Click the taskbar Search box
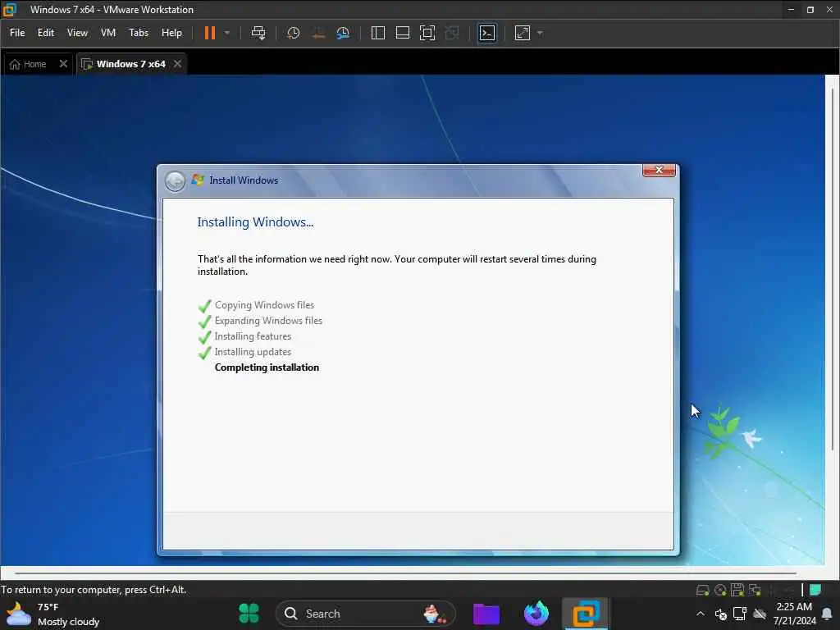This screenshot has width=840, height=630. 365,614
